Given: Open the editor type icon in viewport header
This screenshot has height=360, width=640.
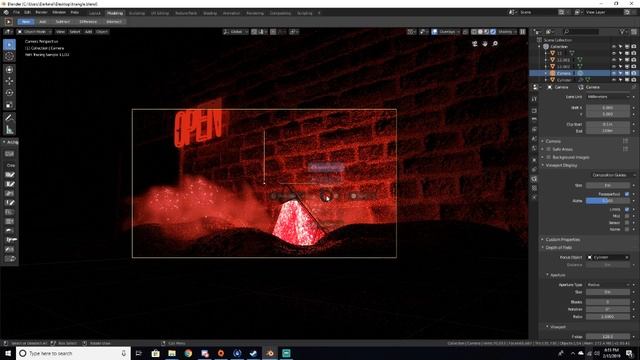Looking at the screenshot, I should [x=8, y=31].
